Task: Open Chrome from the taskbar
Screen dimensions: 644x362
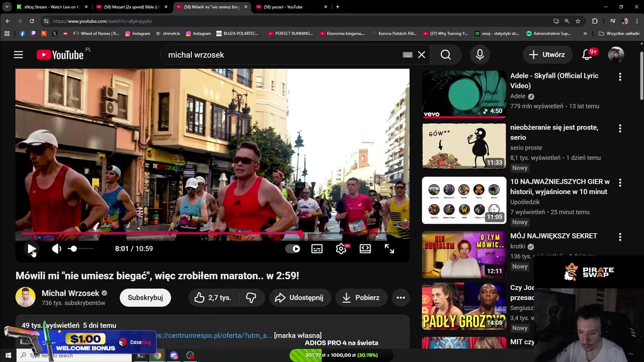Action: pyautogui.click(x=157, y=355)
